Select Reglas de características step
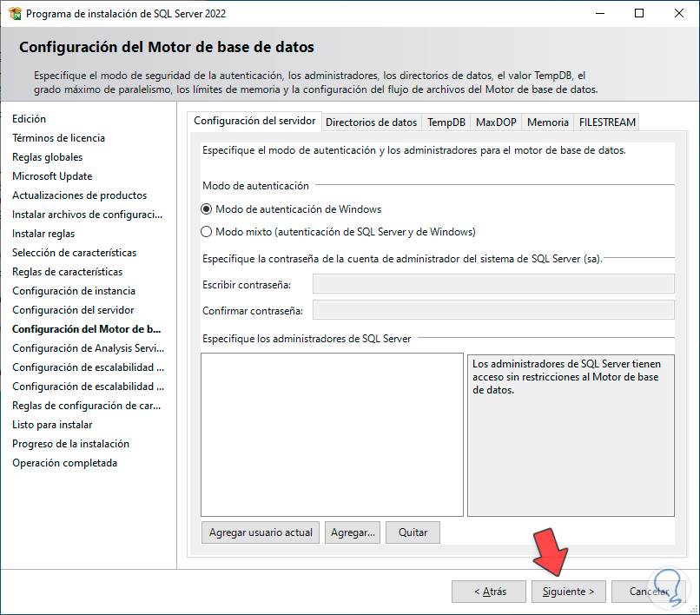 coord(67,272)
